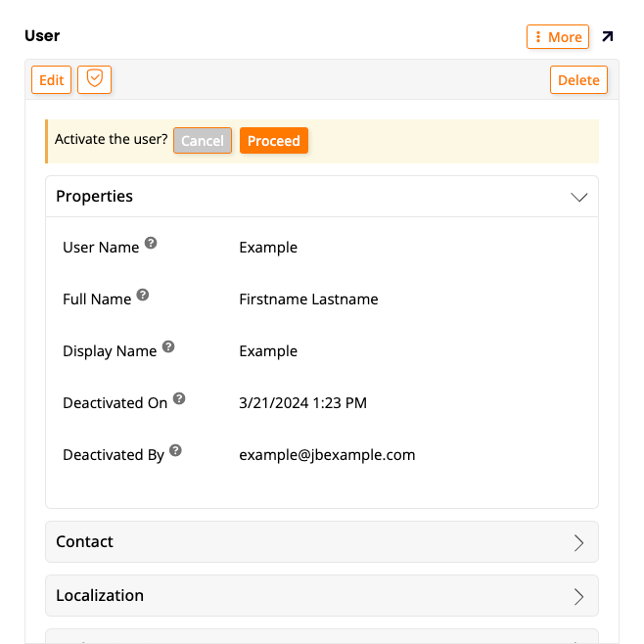This screenshot has height=644, width=644.
Task: Open user in new window arrow icon
Action: click(608, 37)
